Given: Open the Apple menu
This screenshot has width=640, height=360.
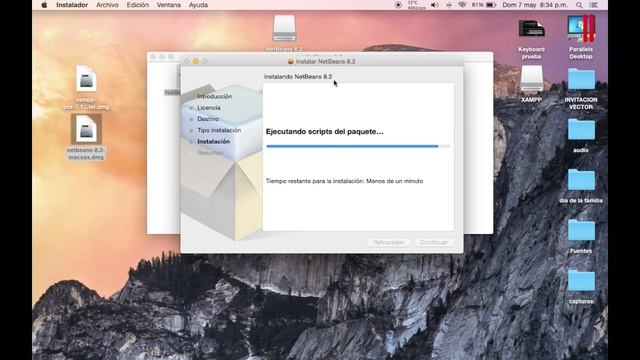Looking at the screenshot, I should click(x=44, y=5).
